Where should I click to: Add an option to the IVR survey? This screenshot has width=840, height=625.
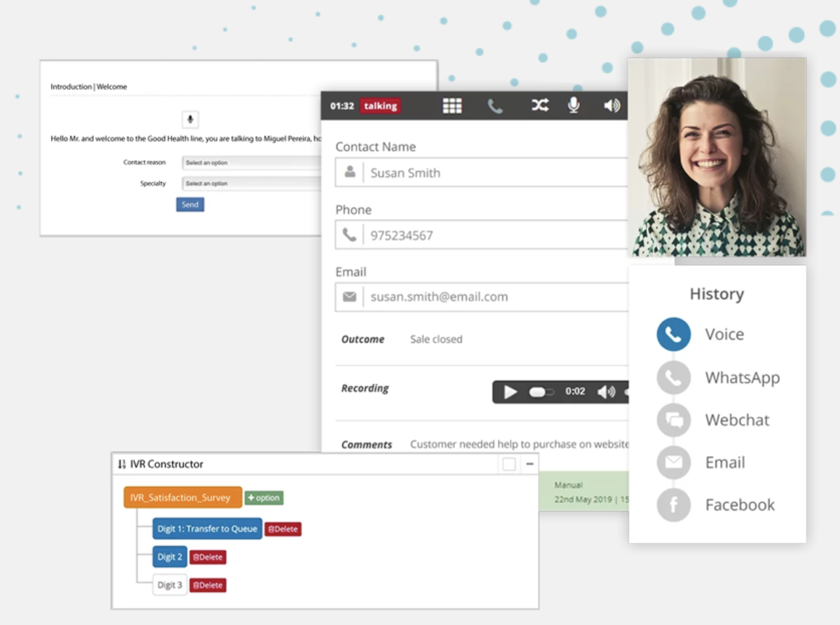tap(264, 498)
